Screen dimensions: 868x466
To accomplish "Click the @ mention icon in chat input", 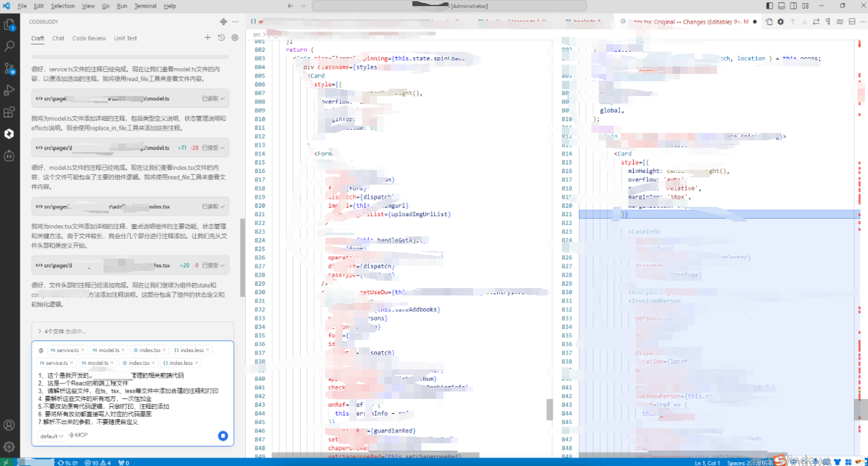I will coord(41,350).
